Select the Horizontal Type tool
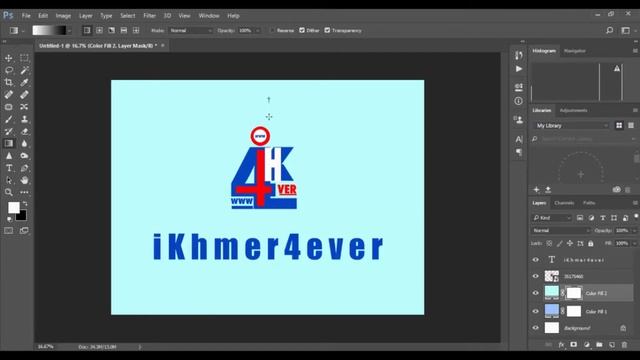 point(9,168)
